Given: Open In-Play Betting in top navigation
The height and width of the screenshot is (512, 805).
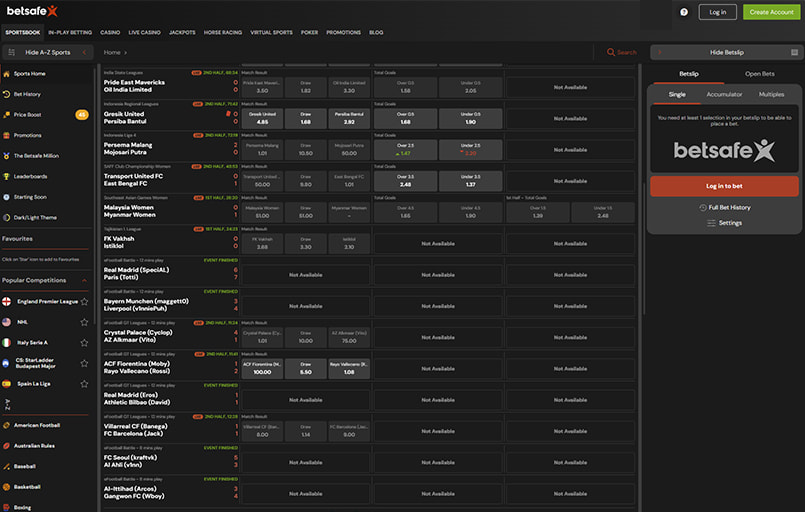Looking at the screenshot, I should 70,32.
